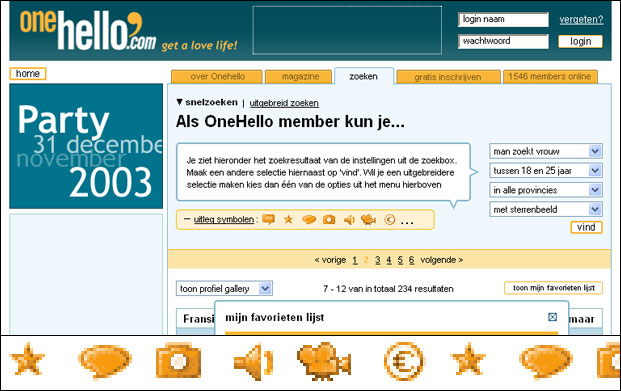Viewport: 621px width, 391px height.
Task: Collapse legend with minus sign before uitleg symbolen
Action: [187, 219]
